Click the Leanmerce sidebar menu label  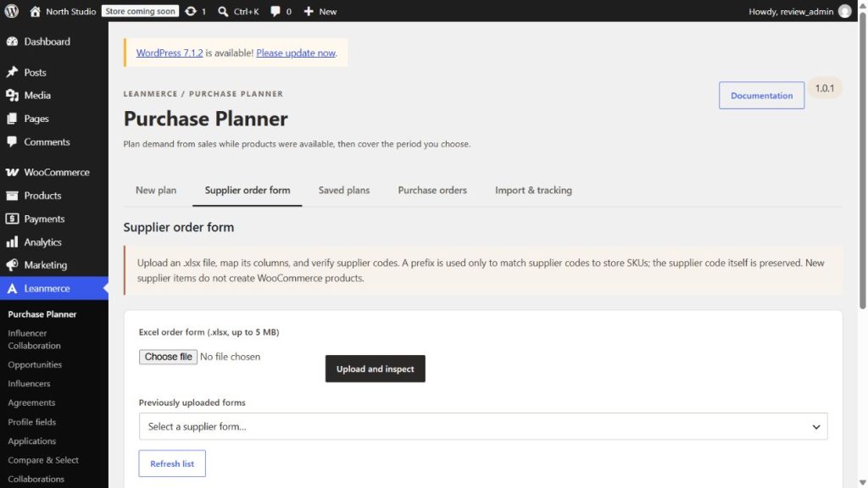(x=47, y=288)
